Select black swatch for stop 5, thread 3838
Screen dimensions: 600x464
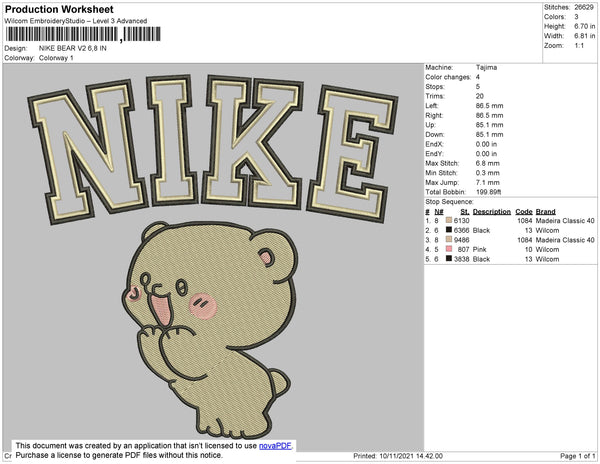coord(449,259)
